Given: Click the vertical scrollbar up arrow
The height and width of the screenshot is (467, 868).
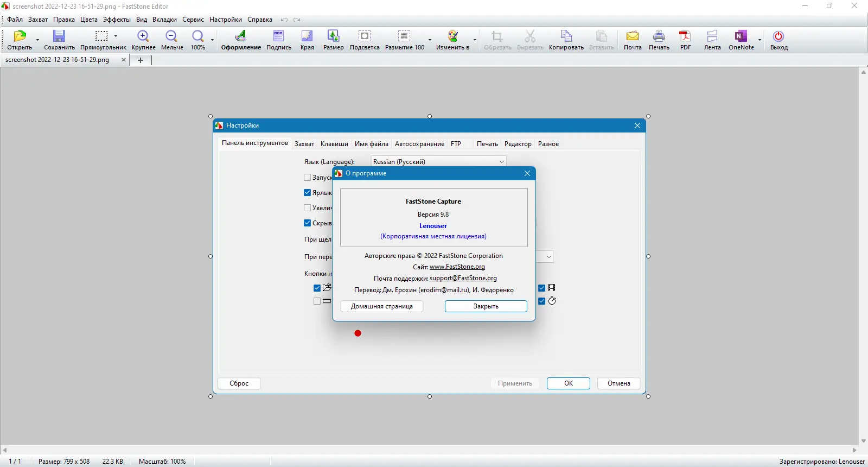Looking at the screenshot, I should [x=864, y=72].
